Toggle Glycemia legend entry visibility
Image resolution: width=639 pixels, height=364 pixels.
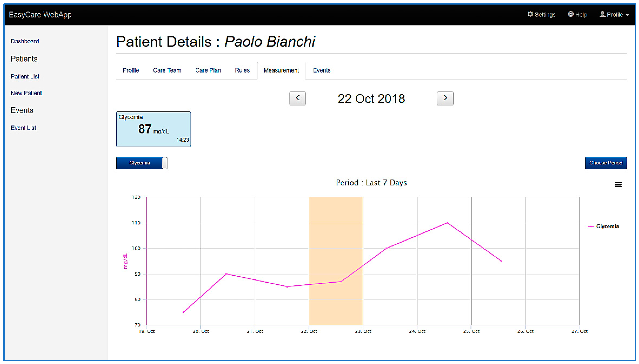pos(607,226)
